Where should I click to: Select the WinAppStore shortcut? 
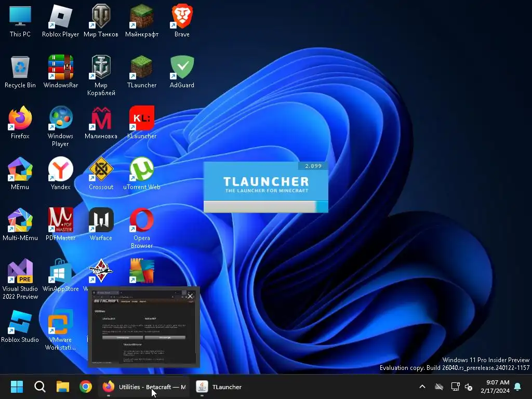(60, 275)
